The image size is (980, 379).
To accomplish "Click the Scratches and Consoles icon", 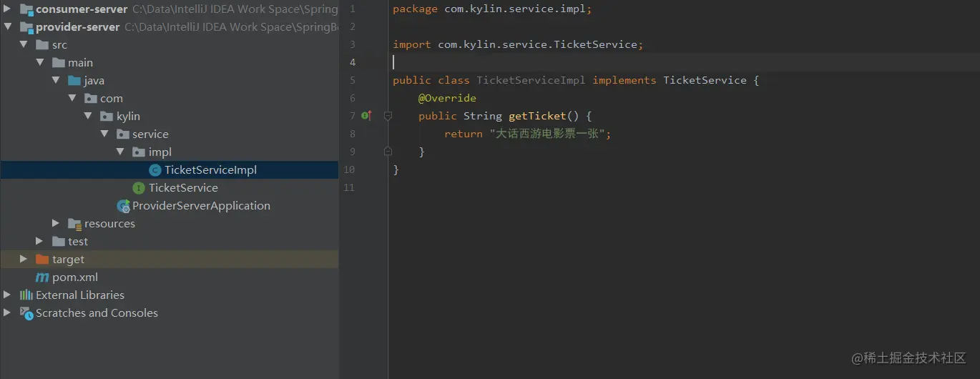I will pos(26,313).
